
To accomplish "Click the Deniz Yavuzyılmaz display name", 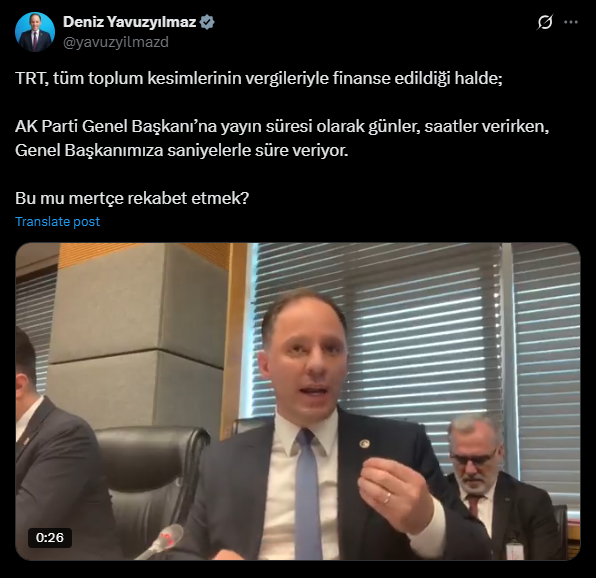I will (130, 22).
